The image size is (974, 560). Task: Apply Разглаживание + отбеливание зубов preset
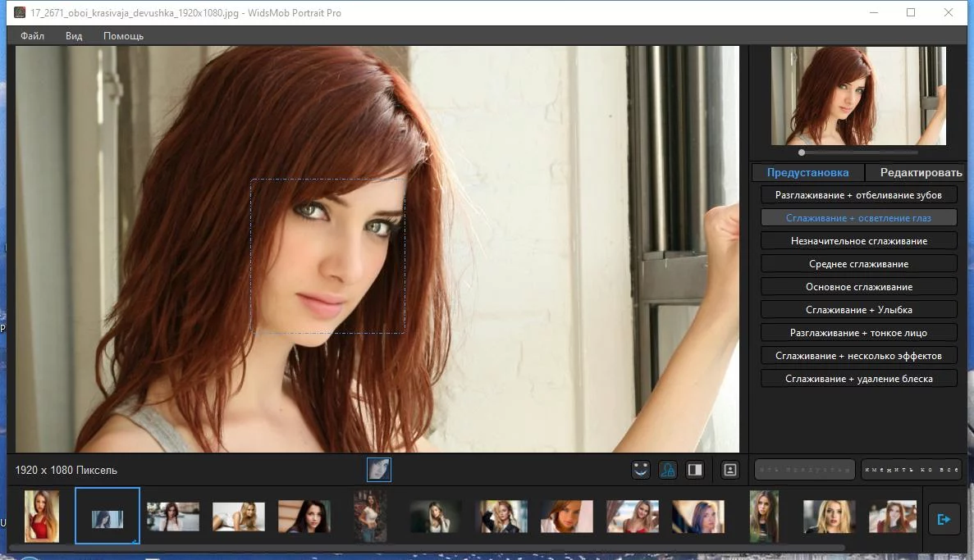point(858,195)
